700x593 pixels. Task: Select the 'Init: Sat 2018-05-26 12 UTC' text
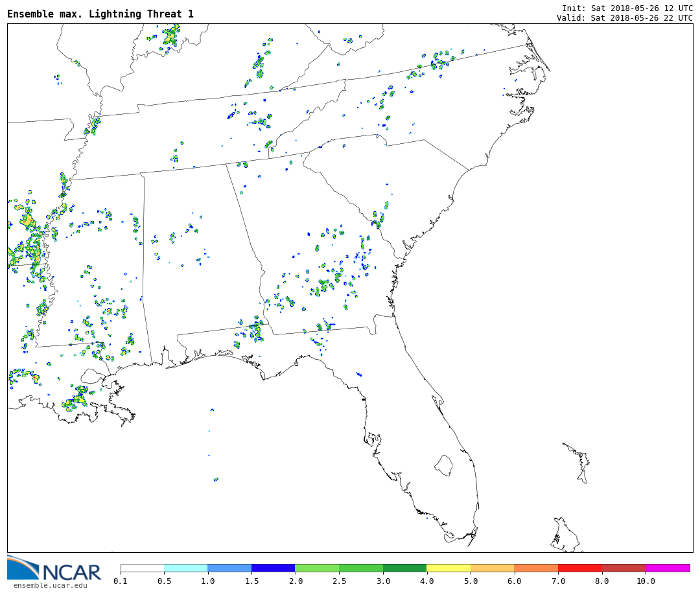627,8
